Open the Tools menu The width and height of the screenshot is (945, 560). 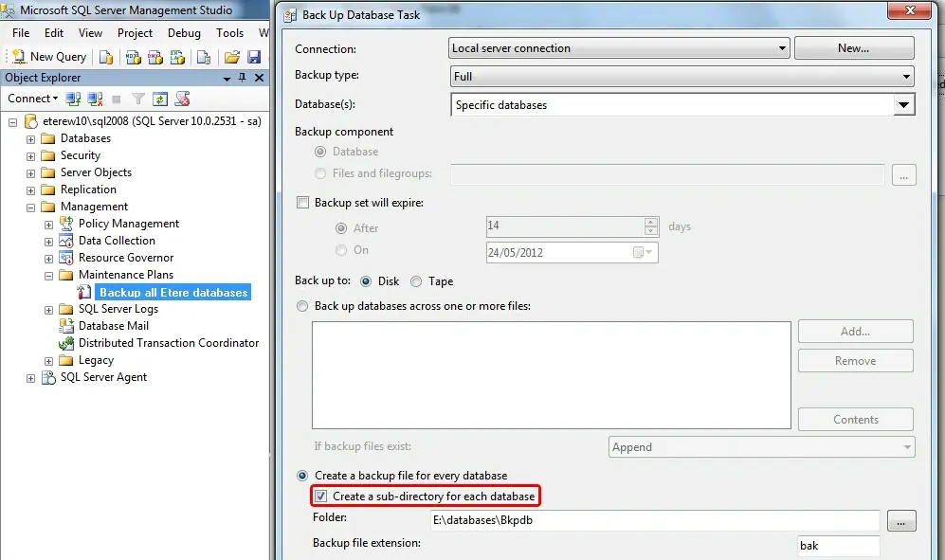229,32
